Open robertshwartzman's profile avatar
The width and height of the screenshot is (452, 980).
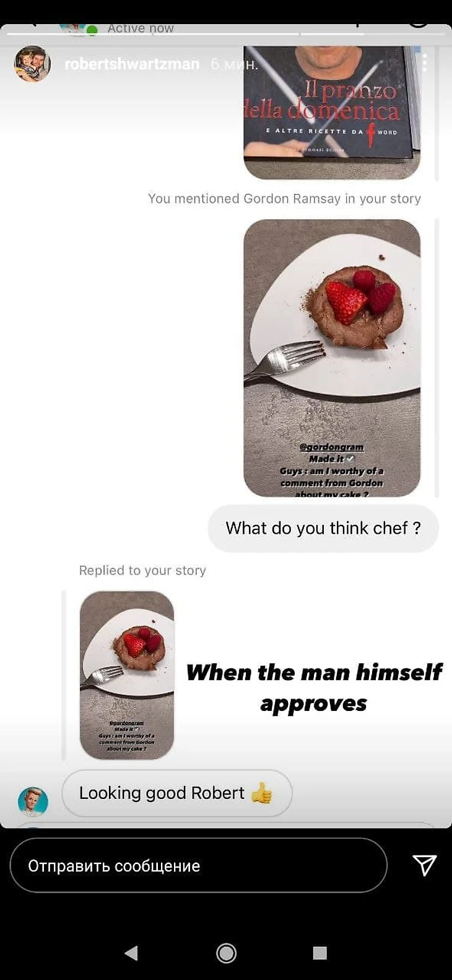(32, 64)
